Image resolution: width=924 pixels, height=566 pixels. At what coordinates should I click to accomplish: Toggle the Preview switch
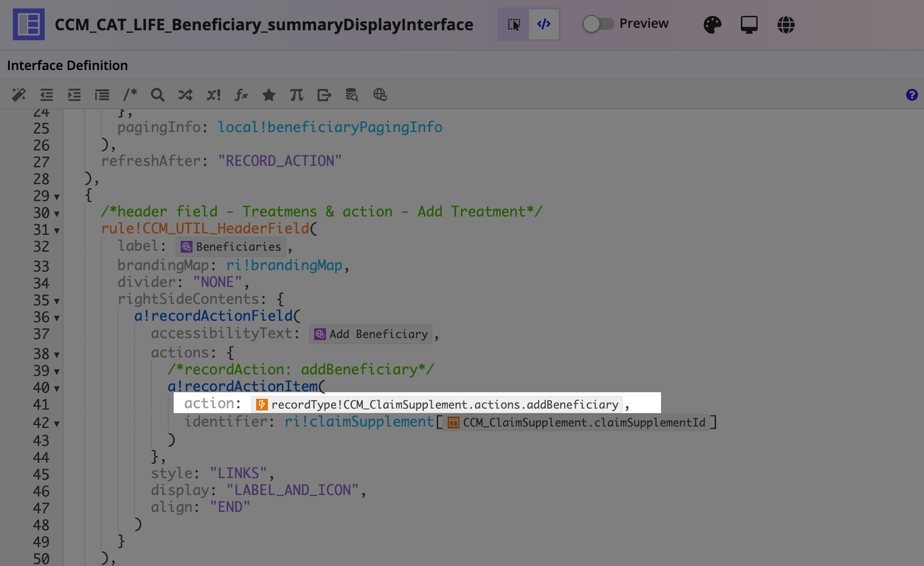[x=598, y=24]
